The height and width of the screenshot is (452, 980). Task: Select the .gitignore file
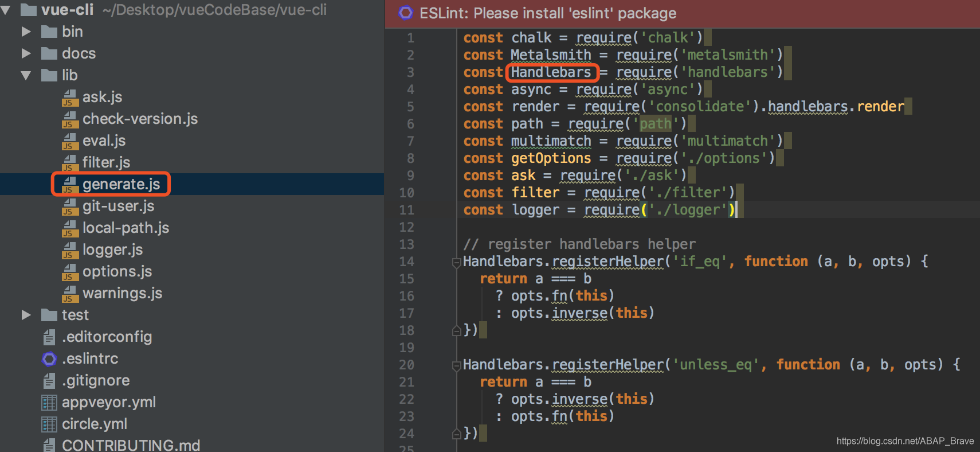point(96,380)
